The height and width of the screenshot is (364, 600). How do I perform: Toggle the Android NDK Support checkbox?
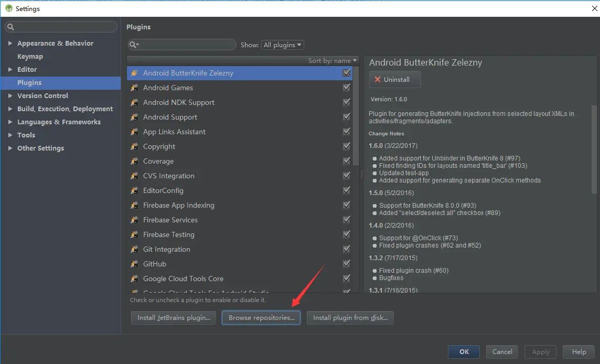pyautogui.click(x=347, y=102)
